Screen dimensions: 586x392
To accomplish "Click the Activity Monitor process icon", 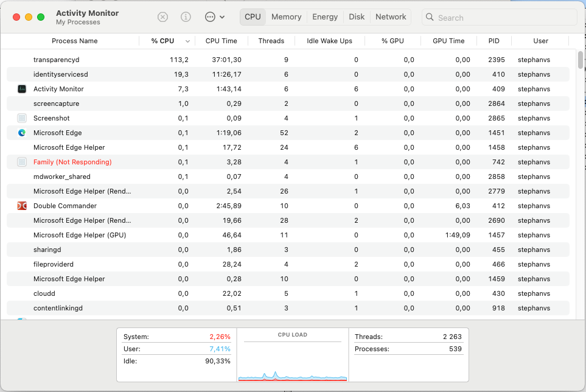I will tap(22, 89).
